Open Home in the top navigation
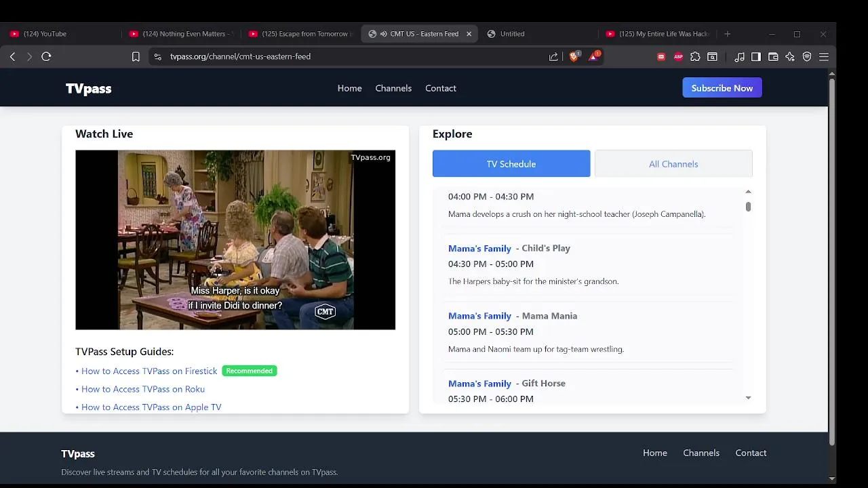 (x=349, y=88)
